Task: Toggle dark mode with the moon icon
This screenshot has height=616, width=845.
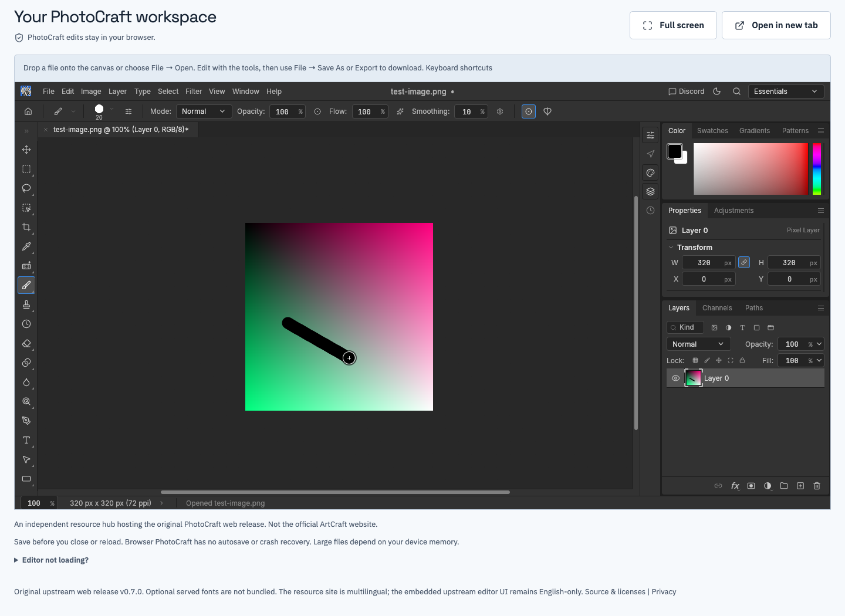Action: (716, 92)
